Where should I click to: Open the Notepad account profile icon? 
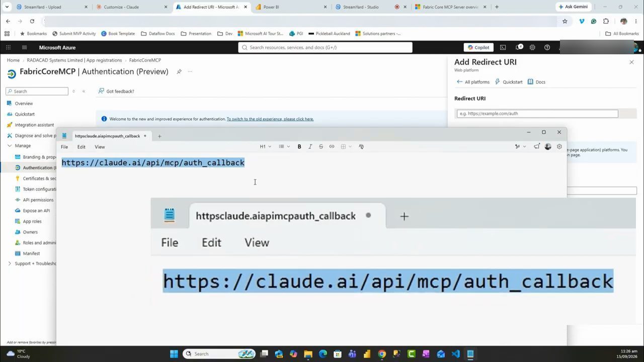(x=548, y=146)
